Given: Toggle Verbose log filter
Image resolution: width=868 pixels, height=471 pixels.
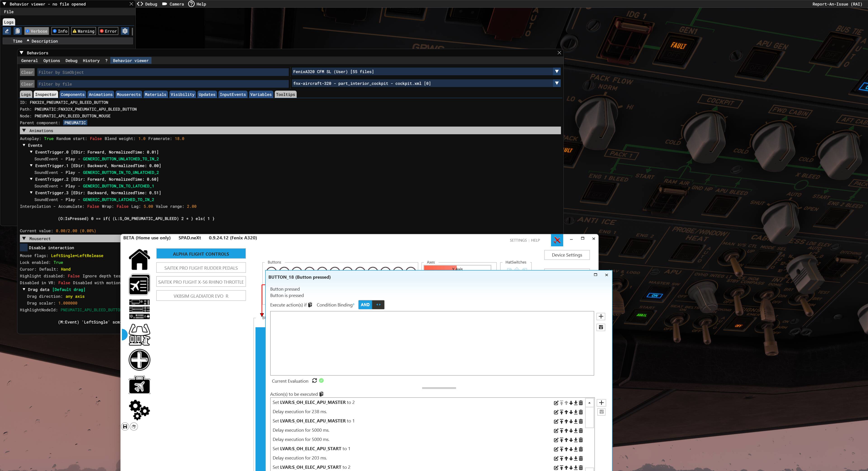Looking at the screenshot, I should 36,31.
